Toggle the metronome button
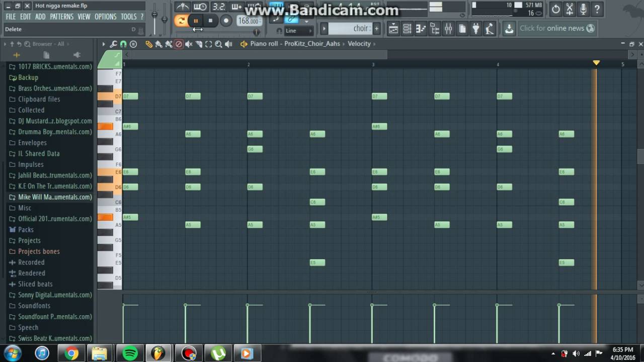The height and width of the screenshot is (362, 644). click(x=182, y=7)
